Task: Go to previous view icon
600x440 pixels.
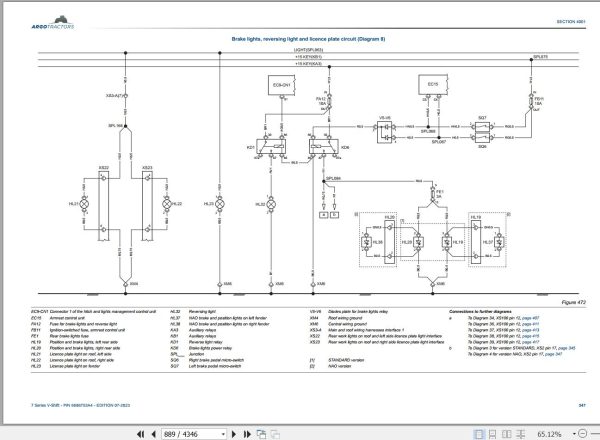Action: tap(261, 434)
